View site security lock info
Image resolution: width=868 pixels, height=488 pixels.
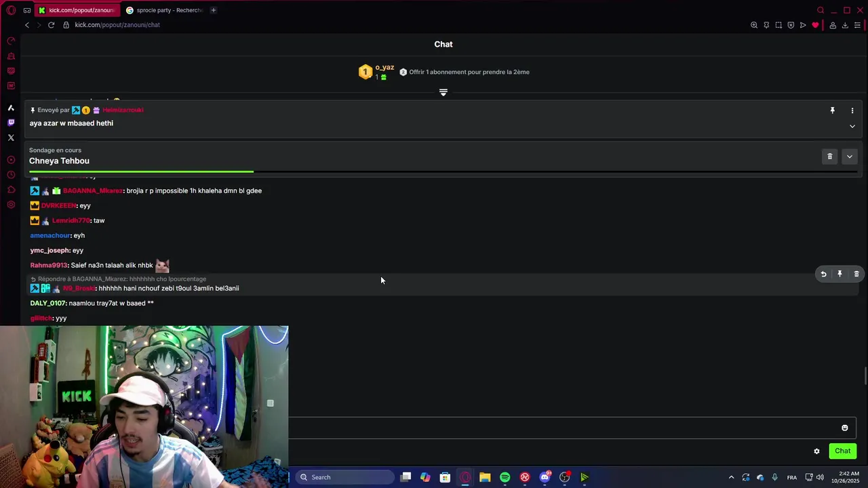click(x=66, y=25)
